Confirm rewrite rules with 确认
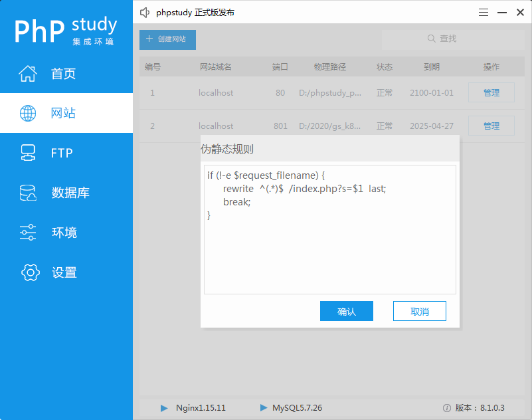This screenshot has width=532, height=420. coord(347,311)
